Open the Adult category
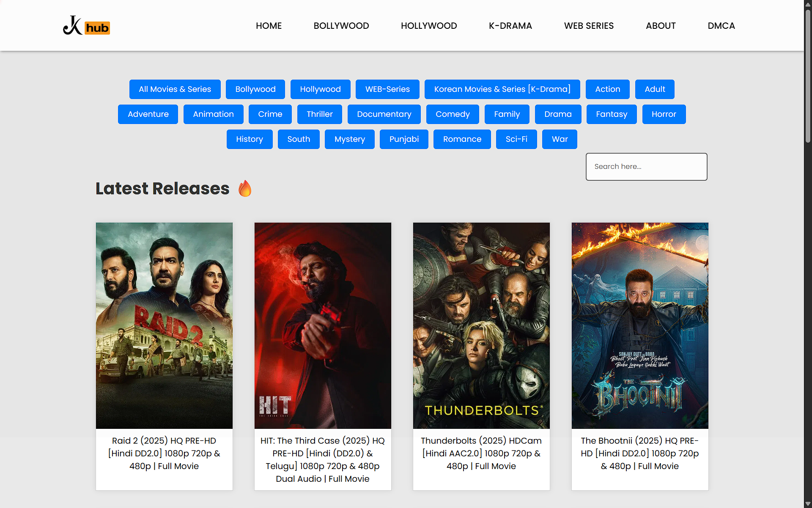The image size is (812, 508). (655, 89)
